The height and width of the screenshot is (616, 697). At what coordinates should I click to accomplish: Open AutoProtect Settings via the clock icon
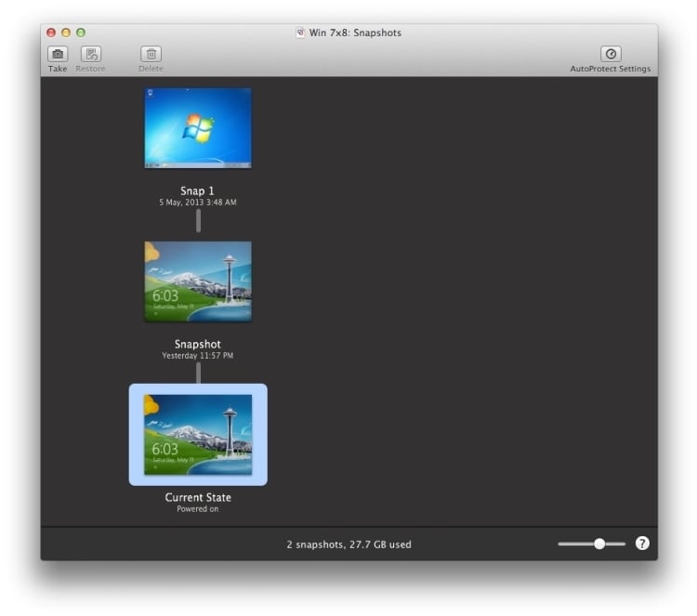pyautogui.click(x=611, y=54)
